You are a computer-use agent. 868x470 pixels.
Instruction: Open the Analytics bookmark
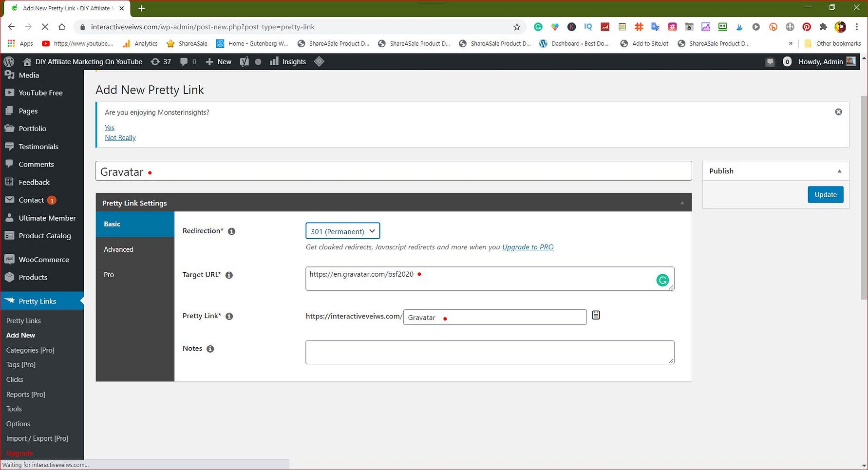pyautogui.click(x=140, y=43)
